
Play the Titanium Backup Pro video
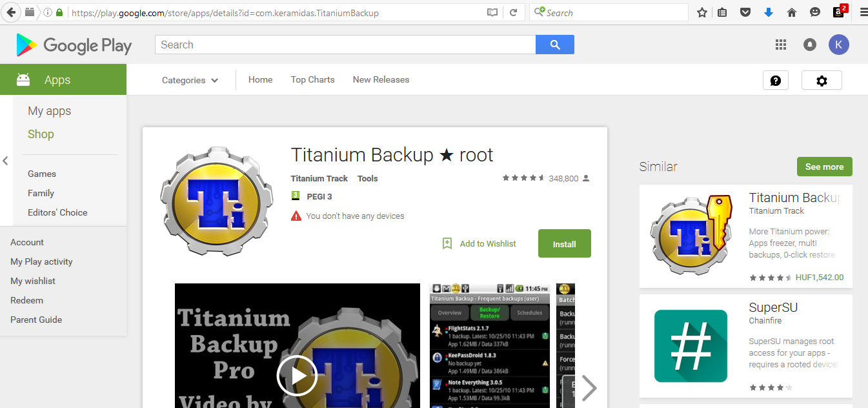pos(297,376)
